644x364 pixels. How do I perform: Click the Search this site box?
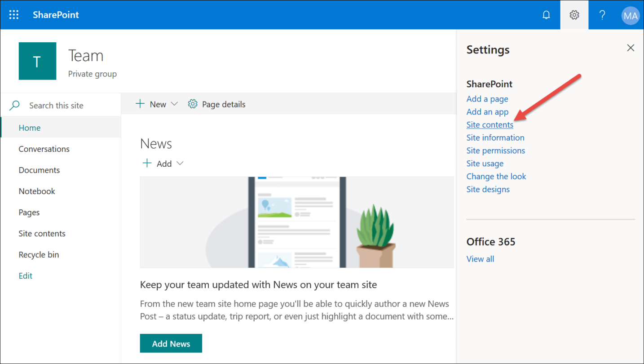click(x=61, y=105)
